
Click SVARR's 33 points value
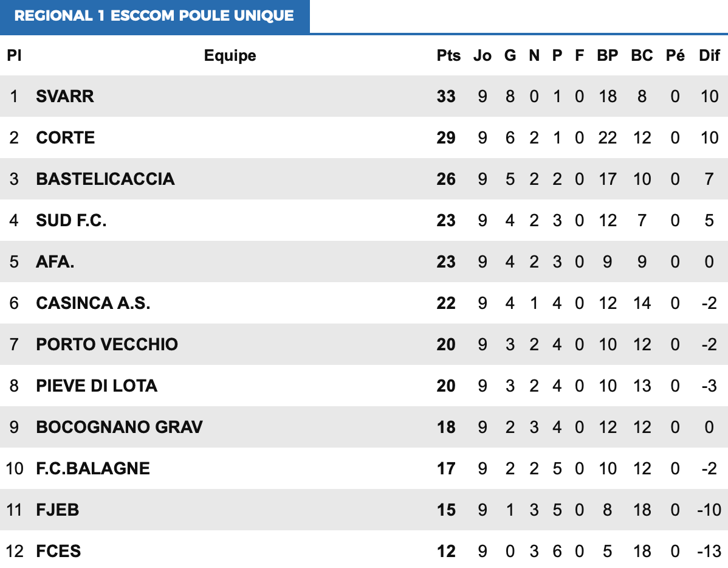446,96
